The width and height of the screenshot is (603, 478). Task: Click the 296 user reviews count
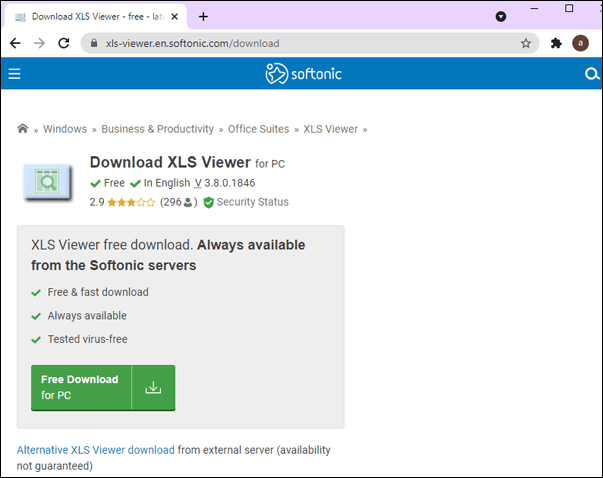pyautogui.click(x=178, y=202)
